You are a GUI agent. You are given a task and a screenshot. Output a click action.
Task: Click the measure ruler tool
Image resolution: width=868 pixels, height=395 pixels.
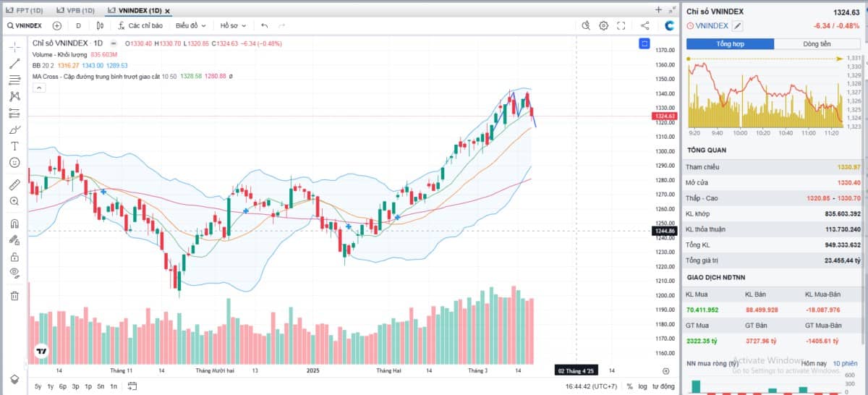tap(14, 184)
